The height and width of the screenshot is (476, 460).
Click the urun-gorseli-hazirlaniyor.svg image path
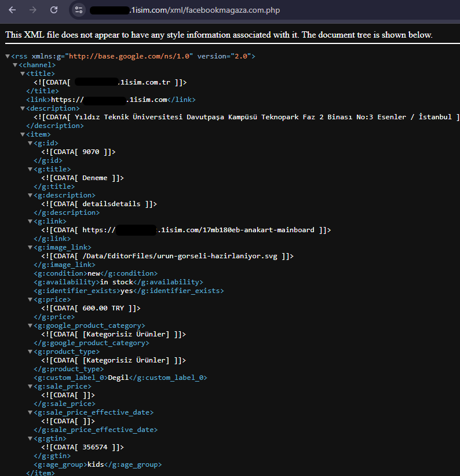(x=180, y=256)
